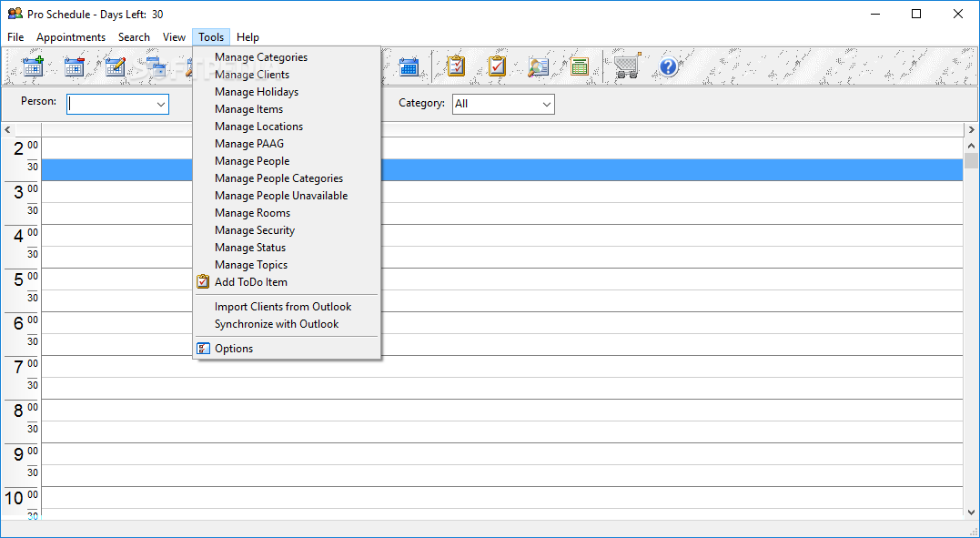The image size is (980, 538).
Task: Select the 3:00 time slot row
Action: [x=502, y=192]
